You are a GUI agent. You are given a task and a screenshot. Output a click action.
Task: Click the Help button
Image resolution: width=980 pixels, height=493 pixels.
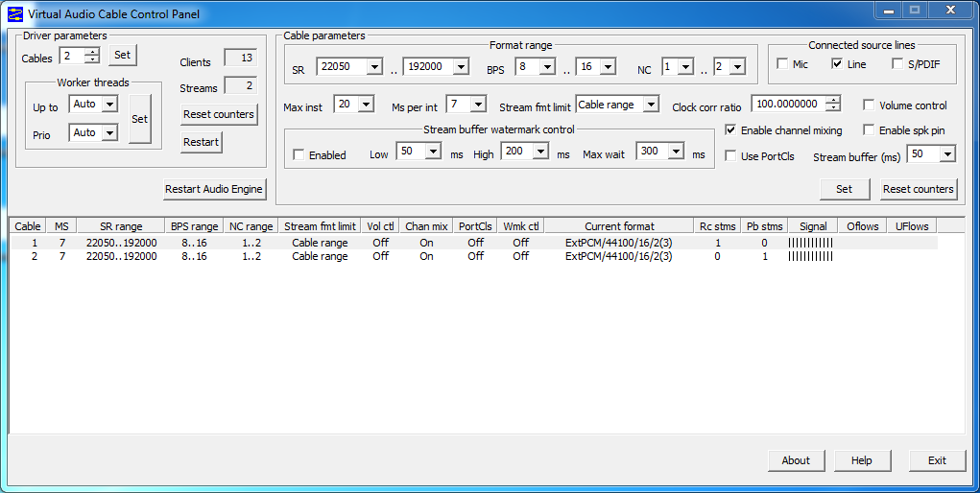tap(861, 460)
